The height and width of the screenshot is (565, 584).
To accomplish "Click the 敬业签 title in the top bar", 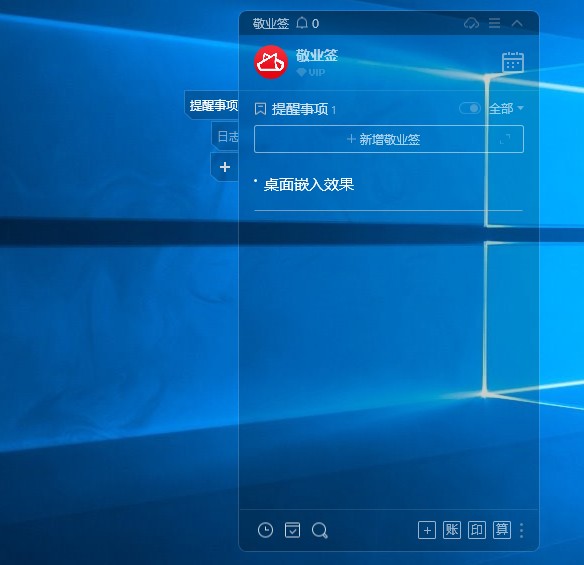I will (271, 23).
